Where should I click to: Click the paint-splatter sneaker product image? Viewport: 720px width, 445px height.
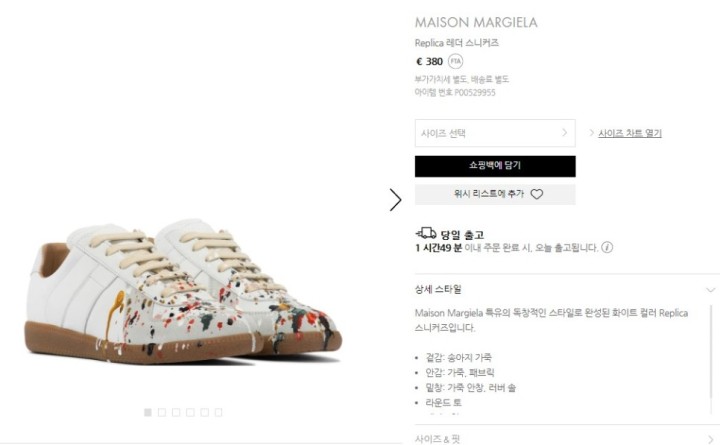click(184, 292)
